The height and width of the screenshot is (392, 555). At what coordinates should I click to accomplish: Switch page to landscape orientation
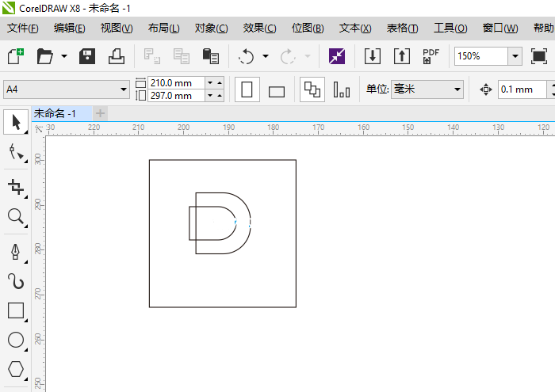pos(276,90)
